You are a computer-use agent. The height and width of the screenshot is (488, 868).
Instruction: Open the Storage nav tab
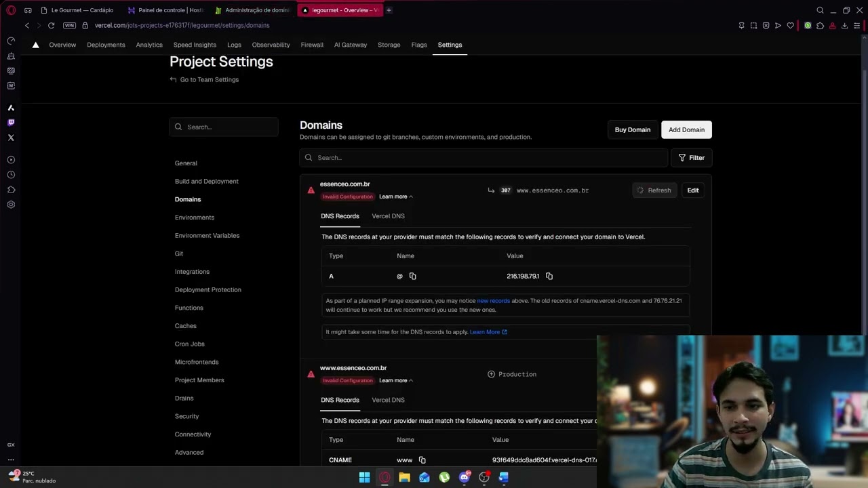tap(389, 45)
